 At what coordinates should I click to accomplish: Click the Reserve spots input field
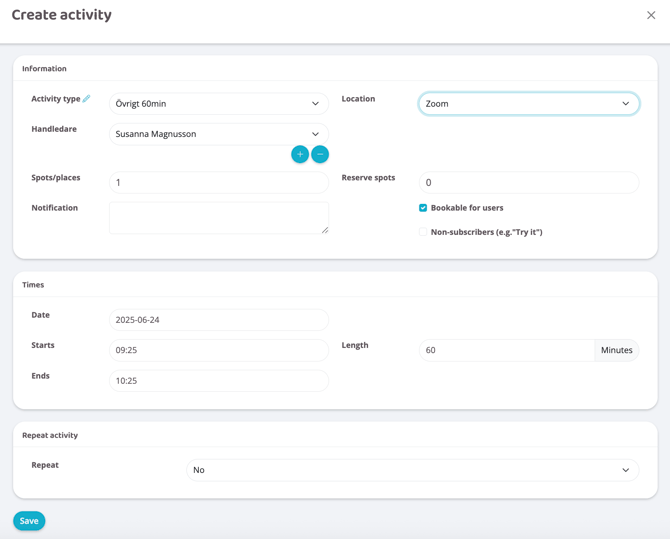528,183
